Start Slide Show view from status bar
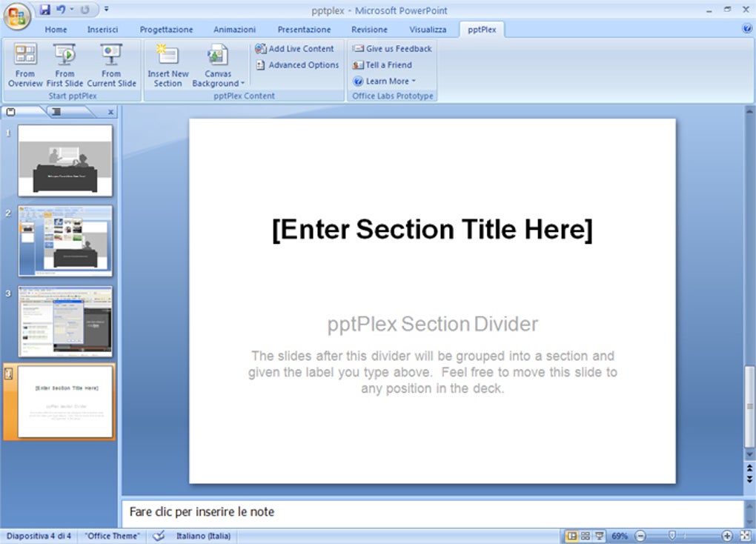This screenshot has height=544, width=756. (x=600, y=536)
